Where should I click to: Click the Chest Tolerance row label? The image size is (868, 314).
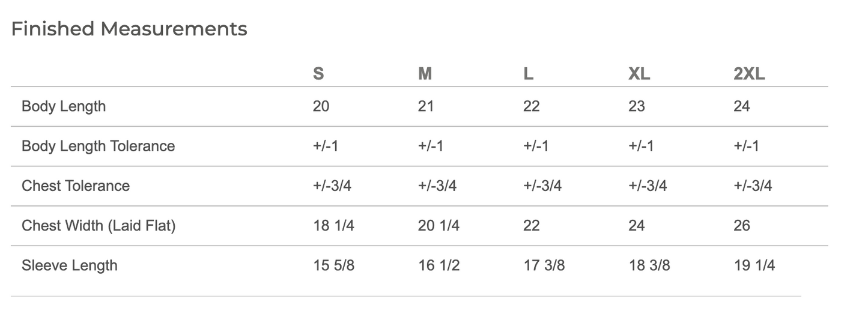pyautogui.click(x=76, y=186)
